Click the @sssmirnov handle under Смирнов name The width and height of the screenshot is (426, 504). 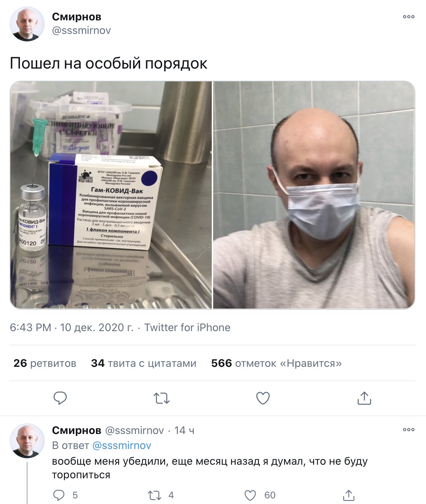click(x=81, y=31)
